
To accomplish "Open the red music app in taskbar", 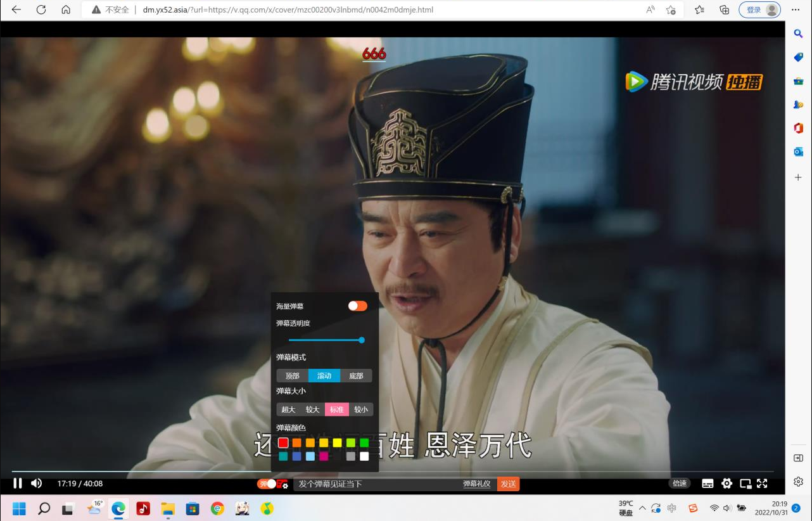I will (143, 508).
